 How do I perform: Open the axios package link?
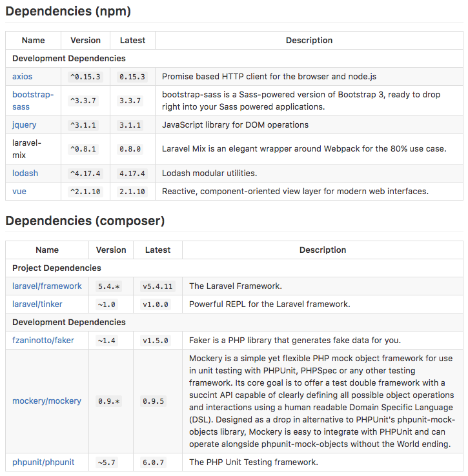coord(22,77)
